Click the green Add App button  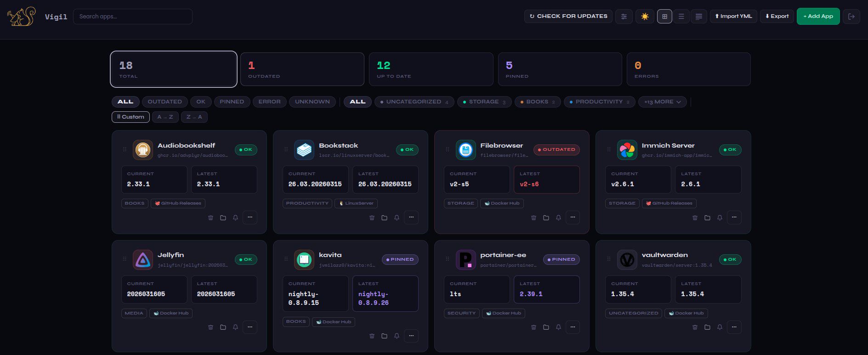coord(818,16)
